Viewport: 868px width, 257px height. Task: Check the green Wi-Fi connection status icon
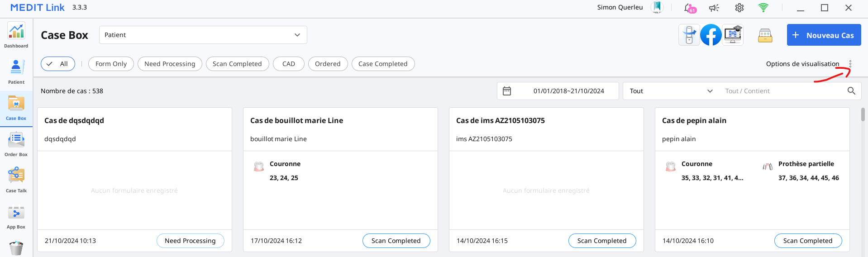(x=763, y=8)
